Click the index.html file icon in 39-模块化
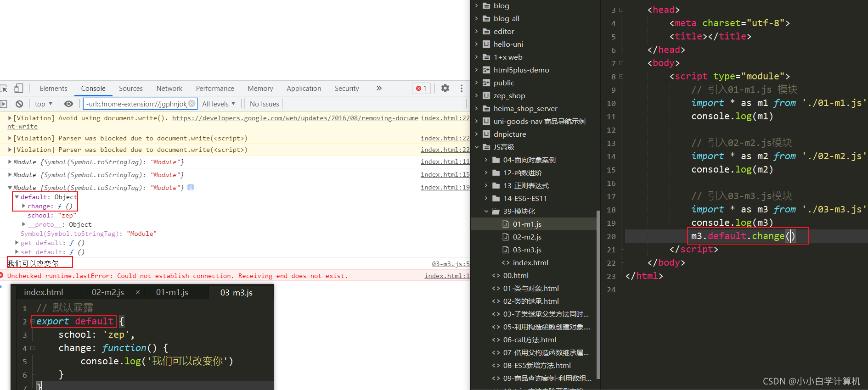Screen dimensions: 868x390 [x=506, y=262]
